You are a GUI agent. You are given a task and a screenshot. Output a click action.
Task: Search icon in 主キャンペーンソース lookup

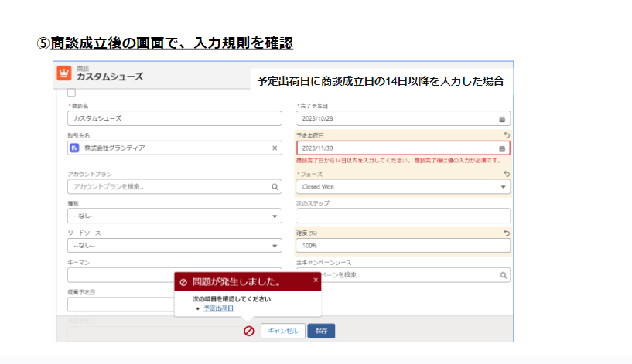pos(504,275)
